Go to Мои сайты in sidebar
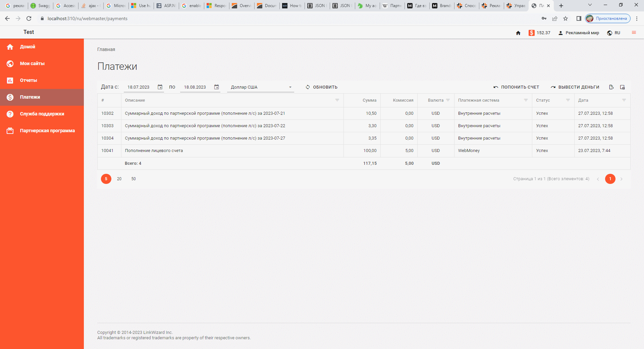644x349 pixels. tap(32, 64)
